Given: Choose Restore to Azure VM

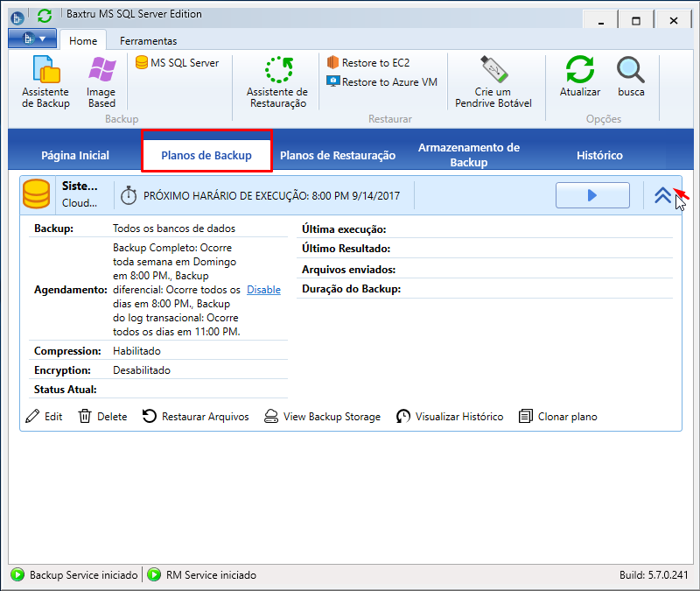Looking at the screenshot, I should [x=381, y=81].
